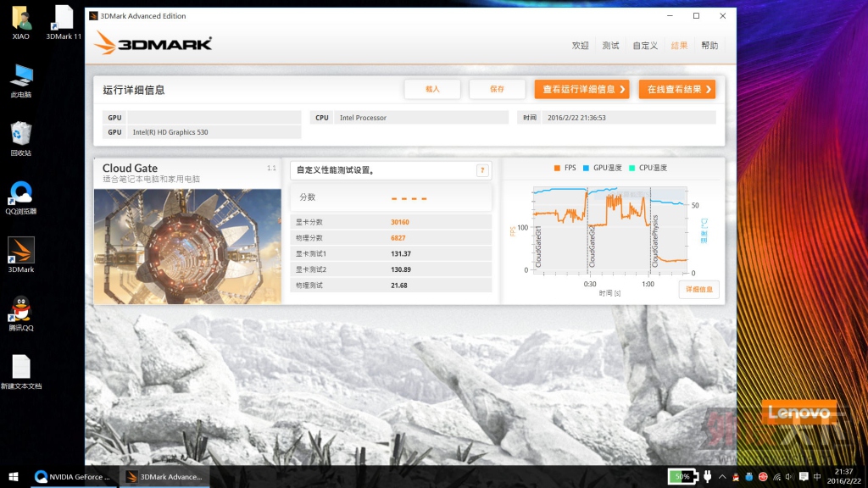The width and height of the screenshot is (868, 488).
Task: Click 在线查看结果 button
Action: tap(677, 89)
